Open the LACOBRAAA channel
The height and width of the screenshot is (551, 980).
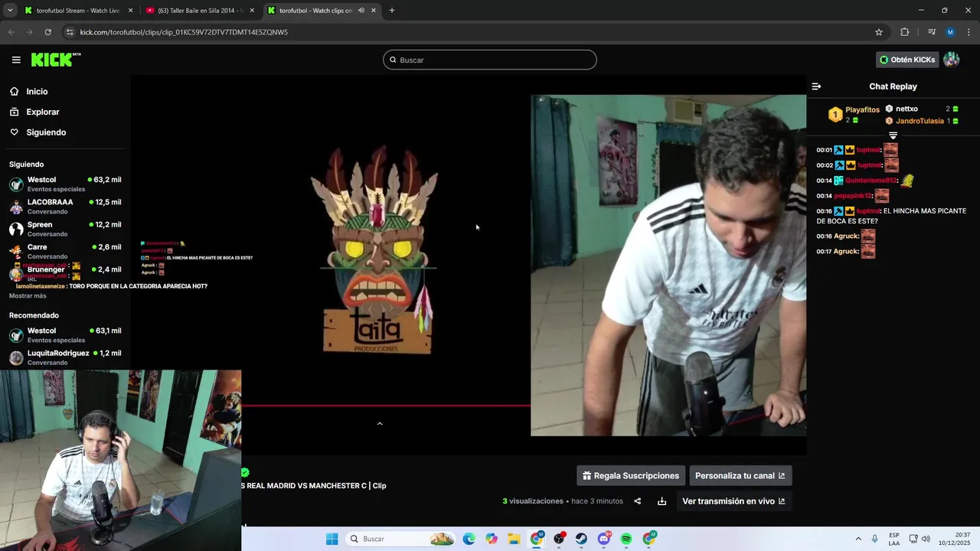[x=65, y=207]
